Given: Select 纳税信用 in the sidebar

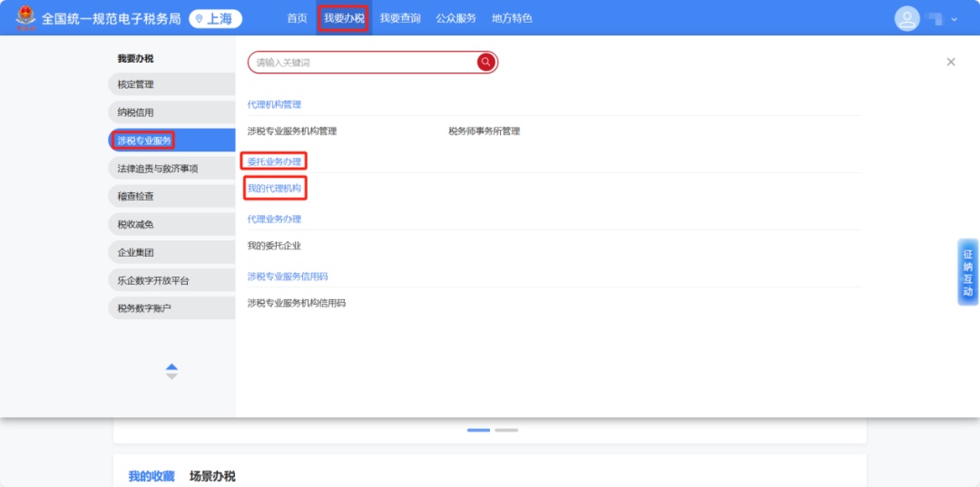Looking at the screenshot, I should click(136, 112).
